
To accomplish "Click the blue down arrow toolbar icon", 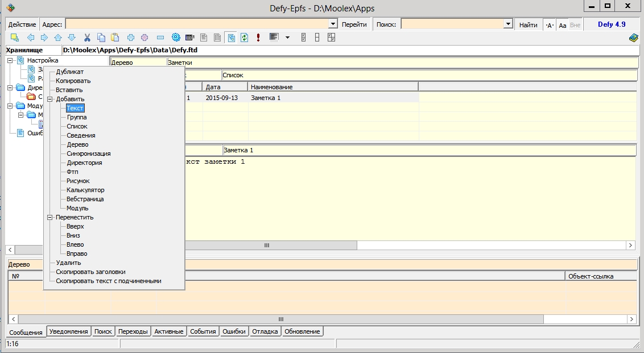I will pos(72,38).
